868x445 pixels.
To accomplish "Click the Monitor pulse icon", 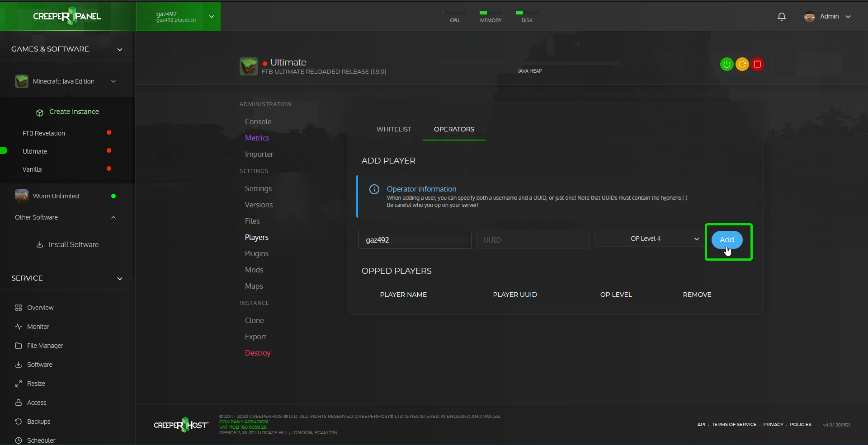I will (x=19, y=327).
